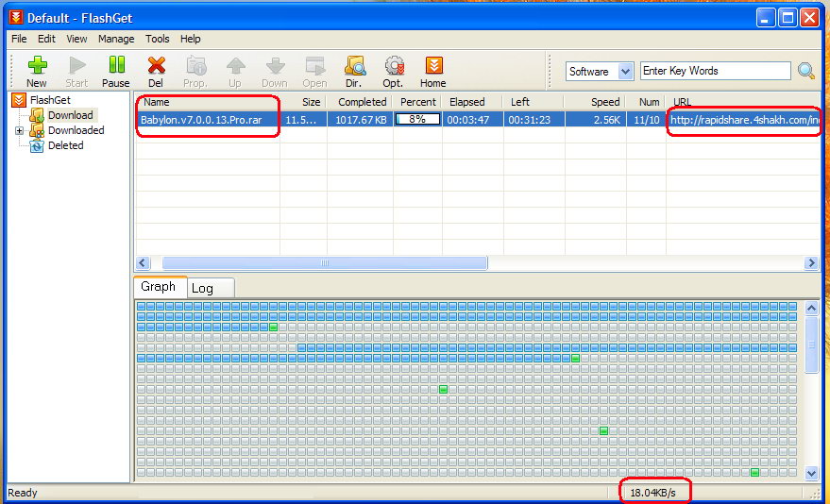This screenshot has height=504, width=830.
Task: Click the Dir. folder toolbar icon
Action: (355, 65)
